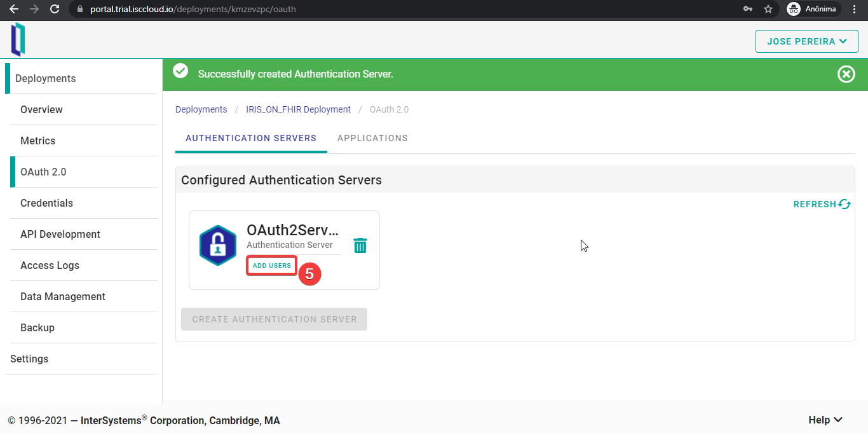Select the Authentication Servers tab
This screenshot has height=433, width=868.
pos(251,138)
